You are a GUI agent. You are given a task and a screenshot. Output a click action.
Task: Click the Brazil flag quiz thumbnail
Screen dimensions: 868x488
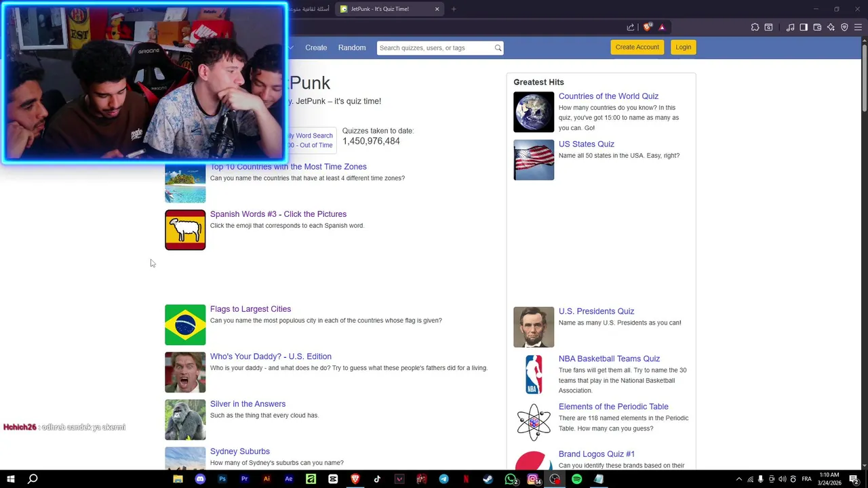tap(185, 325)
